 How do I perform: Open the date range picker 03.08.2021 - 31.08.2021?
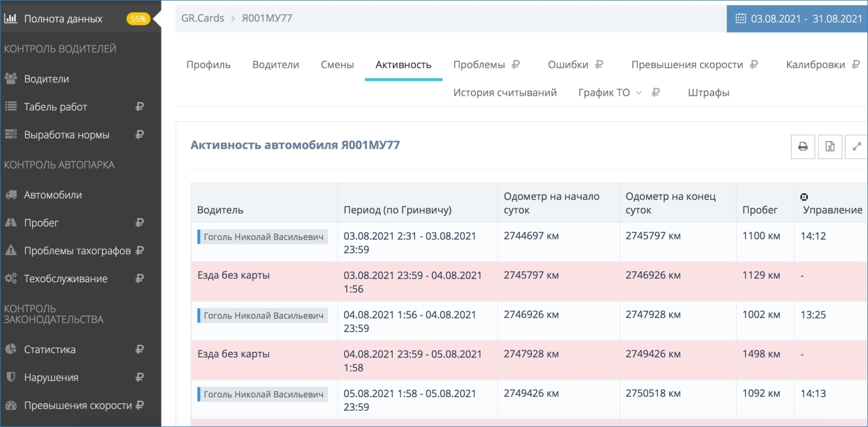click(797, 19)
